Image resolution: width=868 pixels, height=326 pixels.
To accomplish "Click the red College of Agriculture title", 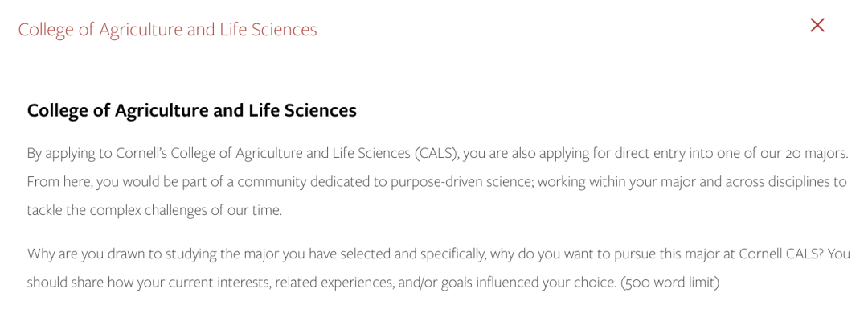I will coord(168,30).
